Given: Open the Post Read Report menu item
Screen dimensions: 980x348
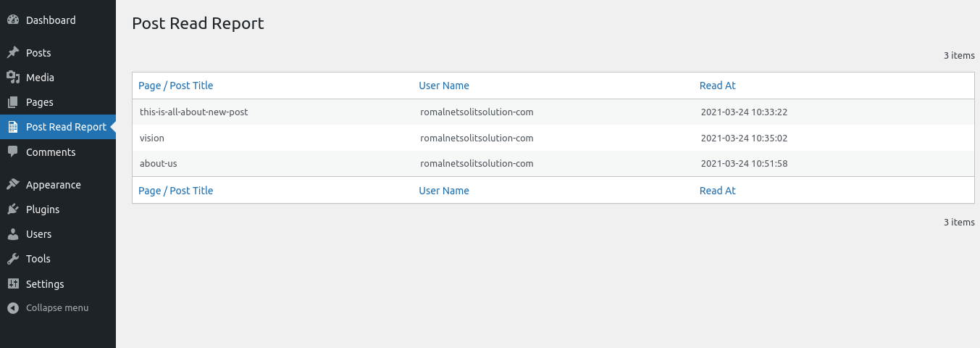Looking at the screenshot, I should [66, 127].
